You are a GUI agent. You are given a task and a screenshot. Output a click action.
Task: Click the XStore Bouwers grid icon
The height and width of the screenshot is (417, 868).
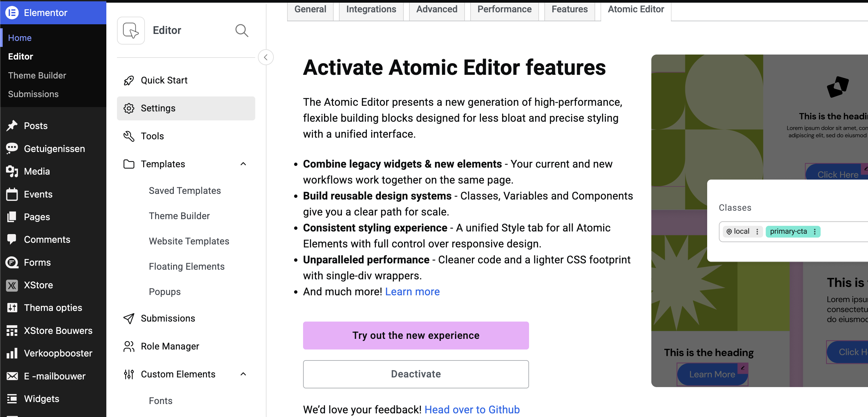(12, 331)
